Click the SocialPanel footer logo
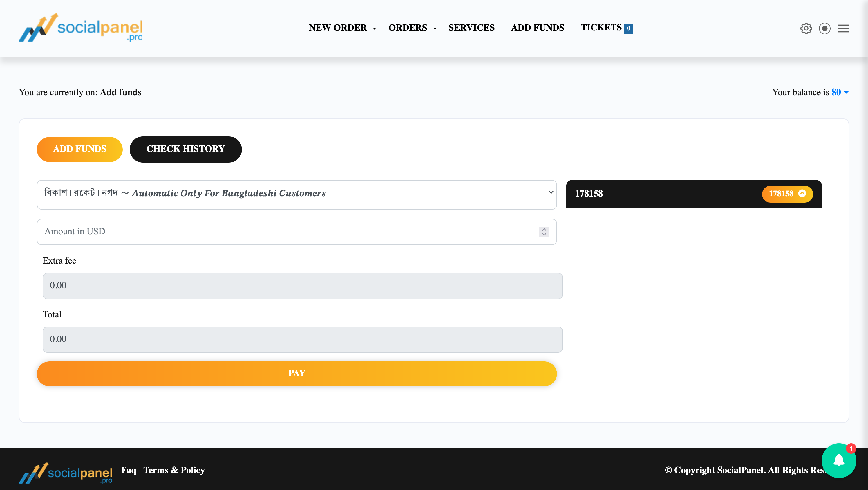This screenshot has height=490, width=868. pyautogui.click(x=65, y=473)
